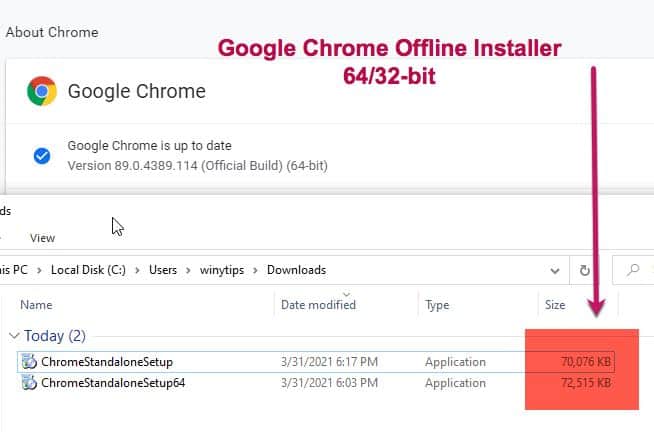This screenshot has height=432, width=654.
Task: Sort files by Size column header
Action: coord(555,305)
